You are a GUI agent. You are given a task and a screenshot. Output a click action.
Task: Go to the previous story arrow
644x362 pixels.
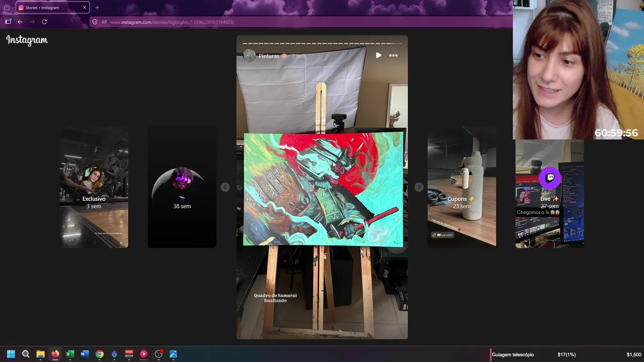click(x=225, y=187)
